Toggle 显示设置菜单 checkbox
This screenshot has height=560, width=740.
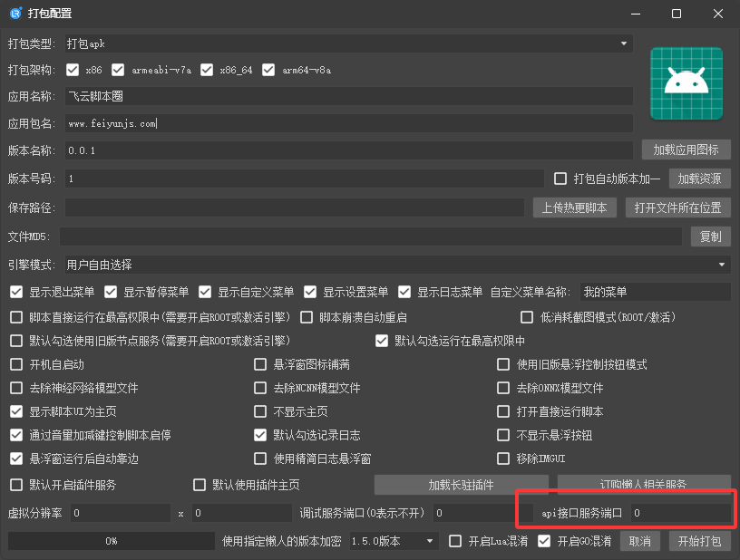(x=310, y=293)
